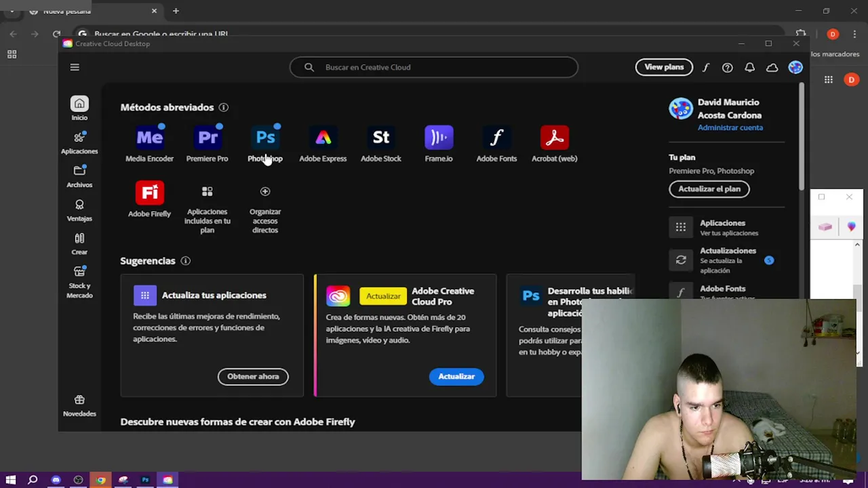Open the Chrome profile D icon

[832, 34]
